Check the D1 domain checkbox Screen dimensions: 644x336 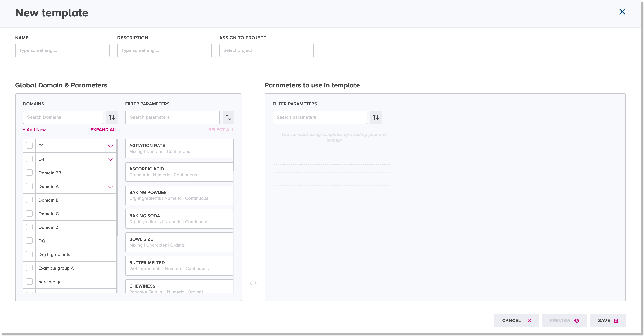coord(29,145)
